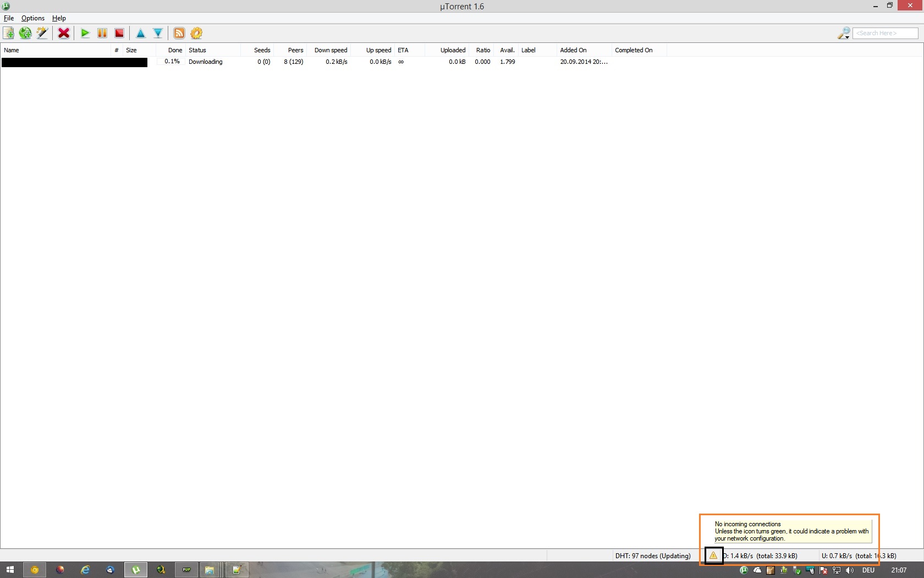924x578 pixels.
Task: Sort by Status column header
Action: [213, 50]
